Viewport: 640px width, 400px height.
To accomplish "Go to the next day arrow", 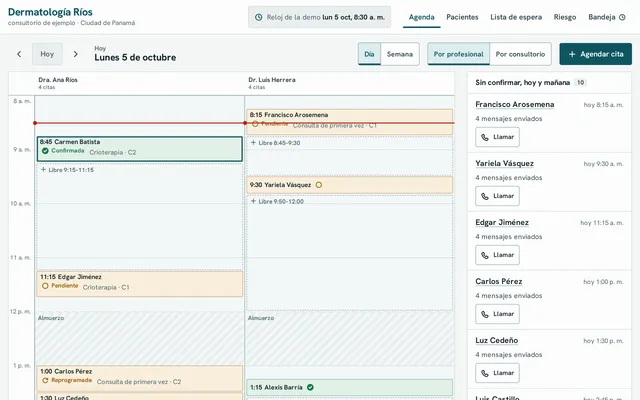I will [x=76, y=54].
